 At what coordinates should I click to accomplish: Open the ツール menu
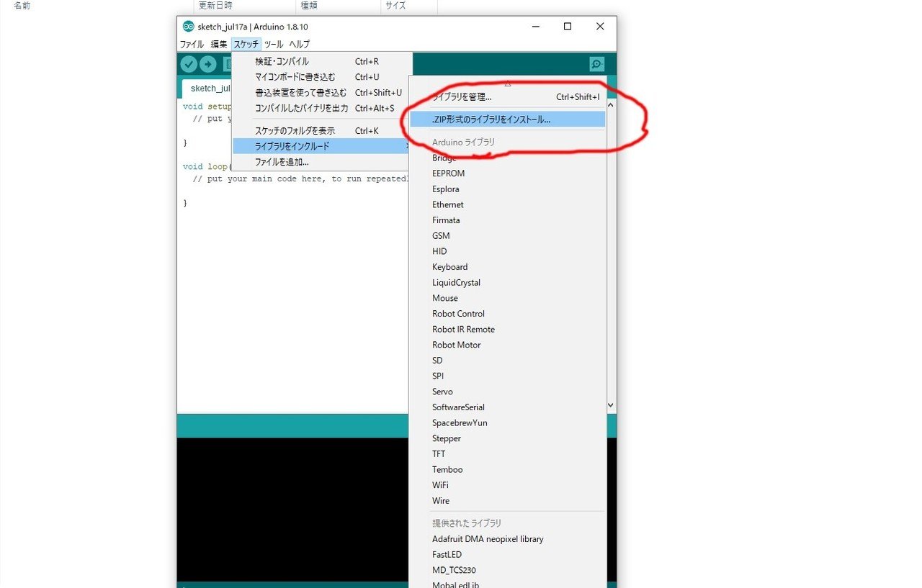[x=274, y=44]
